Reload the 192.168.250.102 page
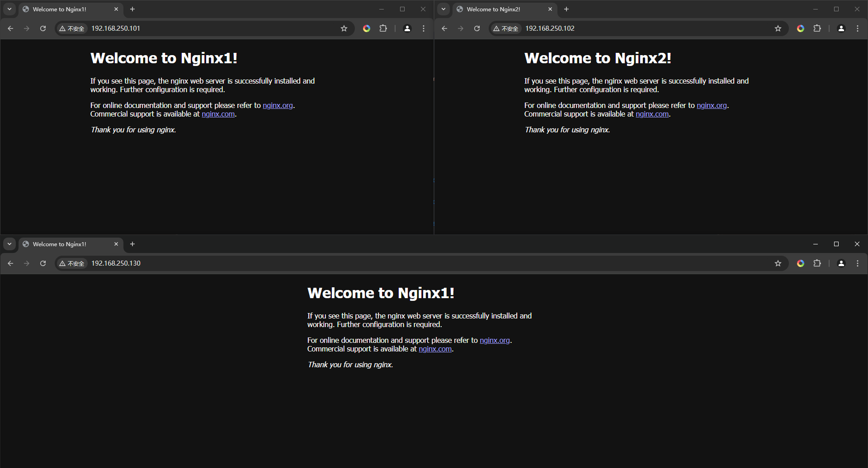Image resolution: width=868 pixels, height=468 pixels. 477,28
